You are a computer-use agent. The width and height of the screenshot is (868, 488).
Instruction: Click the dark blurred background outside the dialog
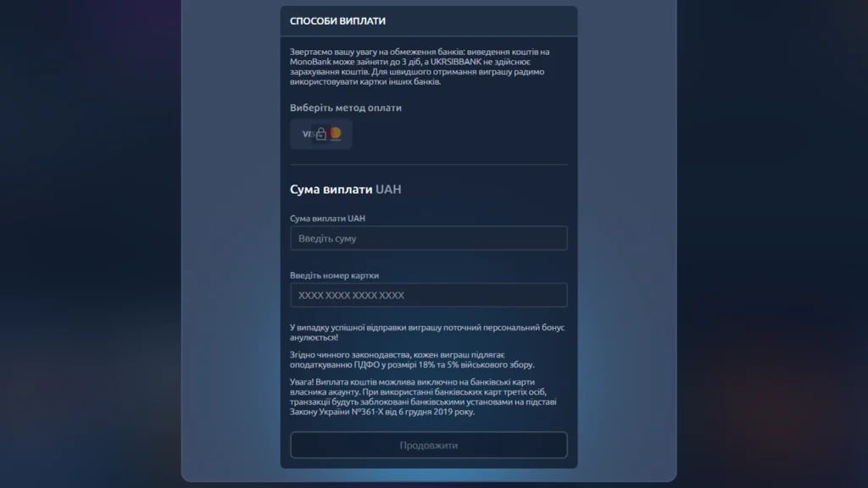(x=85, y=254)
